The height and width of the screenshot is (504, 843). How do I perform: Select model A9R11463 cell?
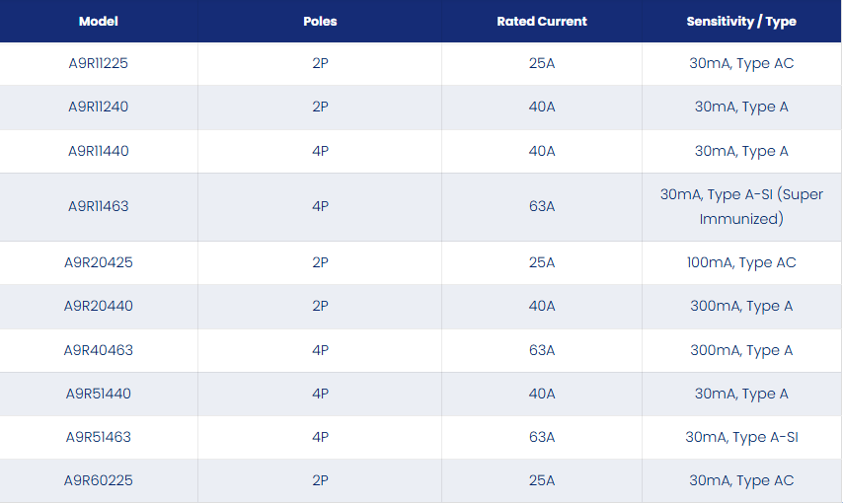click(99, 206)
